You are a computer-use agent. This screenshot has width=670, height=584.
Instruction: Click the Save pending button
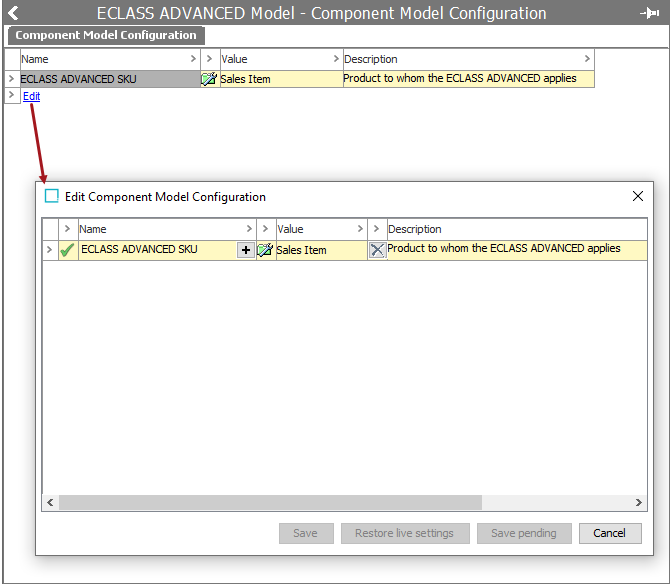[x=524, y=533]
